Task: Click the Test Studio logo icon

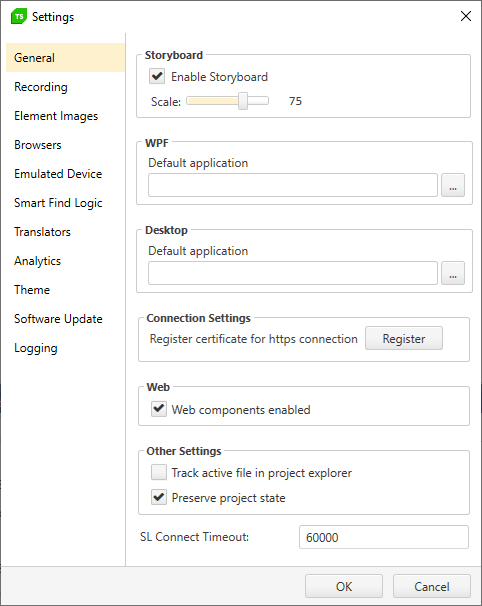Action: click(x=19, y=17)
